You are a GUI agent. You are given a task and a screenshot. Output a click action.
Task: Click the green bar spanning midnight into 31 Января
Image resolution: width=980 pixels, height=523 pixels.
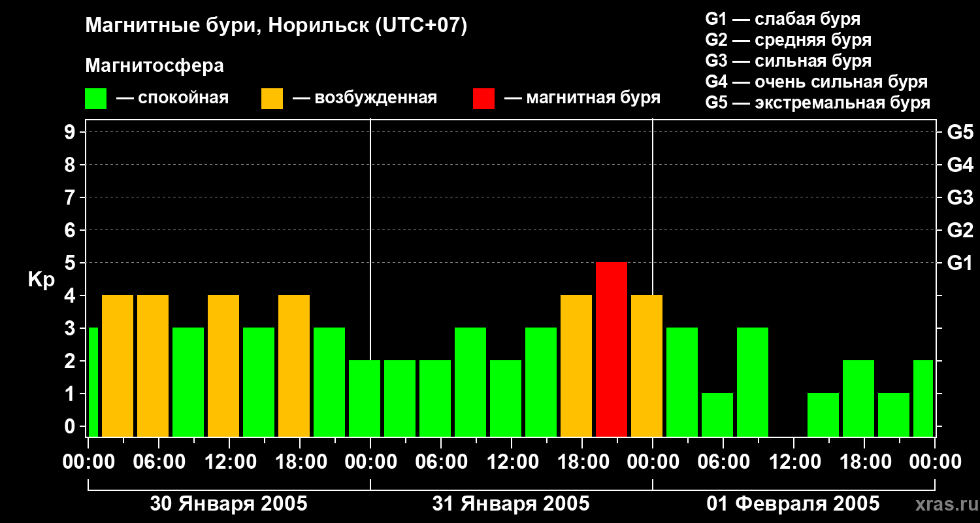(365, 398)
